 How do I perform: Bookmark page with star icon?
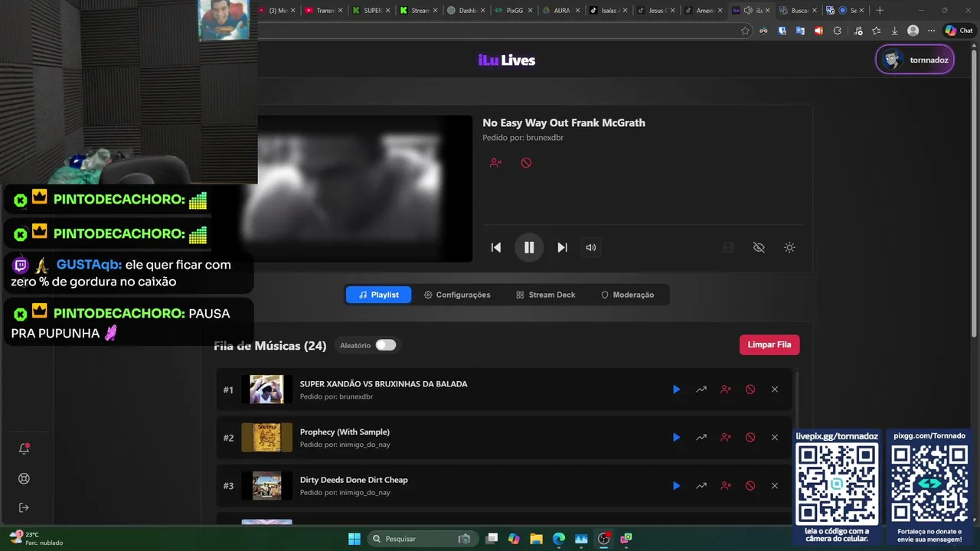[x=745, y=31]
